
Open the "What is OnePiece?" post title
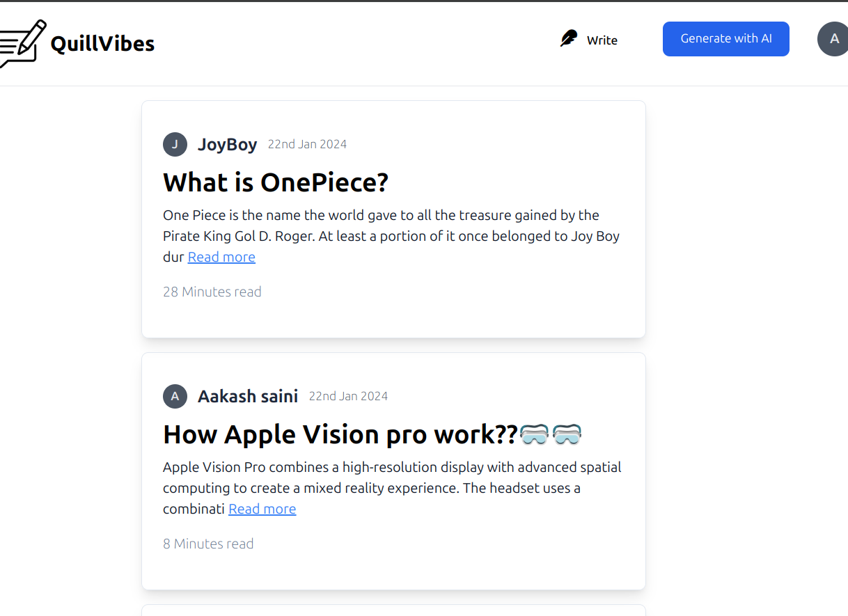(x=275, y=183)
